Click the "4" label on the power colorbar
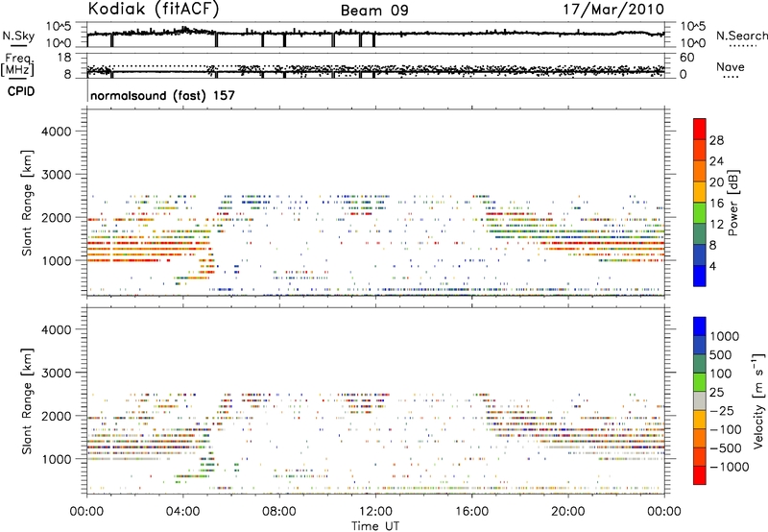Screen dimensions: 768x532 point(712,266)
